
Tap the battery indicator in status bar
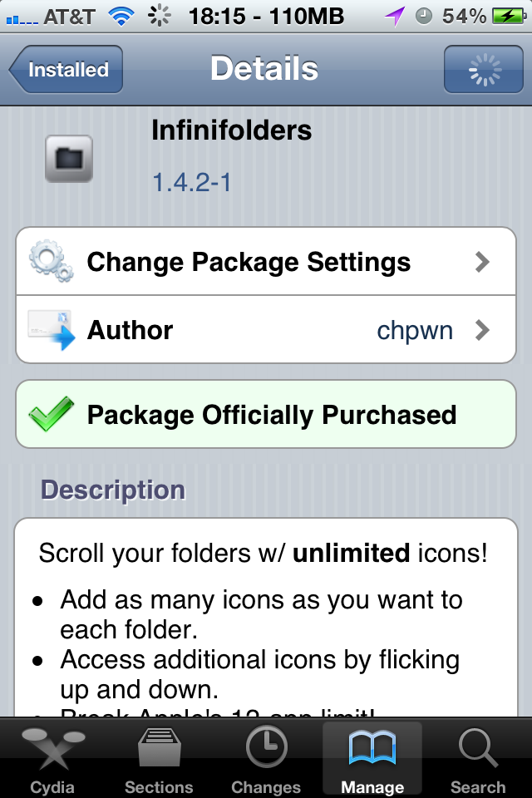(x=509, y=17)
